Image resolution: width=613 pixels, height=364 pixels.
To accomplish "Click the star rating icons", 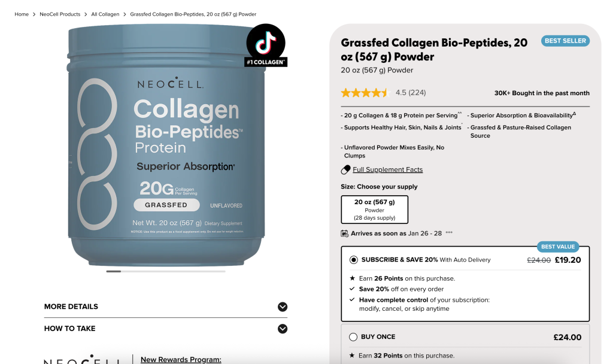I will click(365, 93).
